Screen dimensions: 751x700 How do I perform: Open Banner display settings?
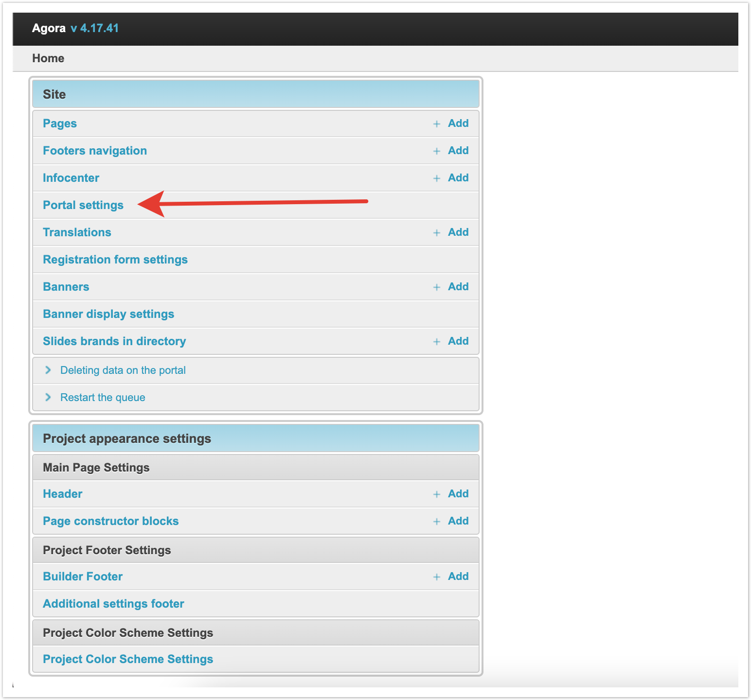click(x=108, y=314)
